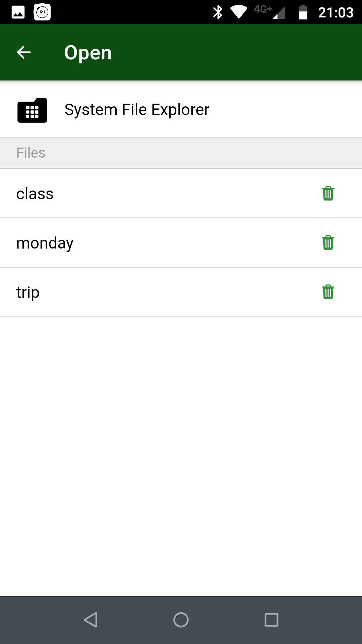Open the file named class
This screenshot has height=644, width=362.
click(x=35, y=194)
